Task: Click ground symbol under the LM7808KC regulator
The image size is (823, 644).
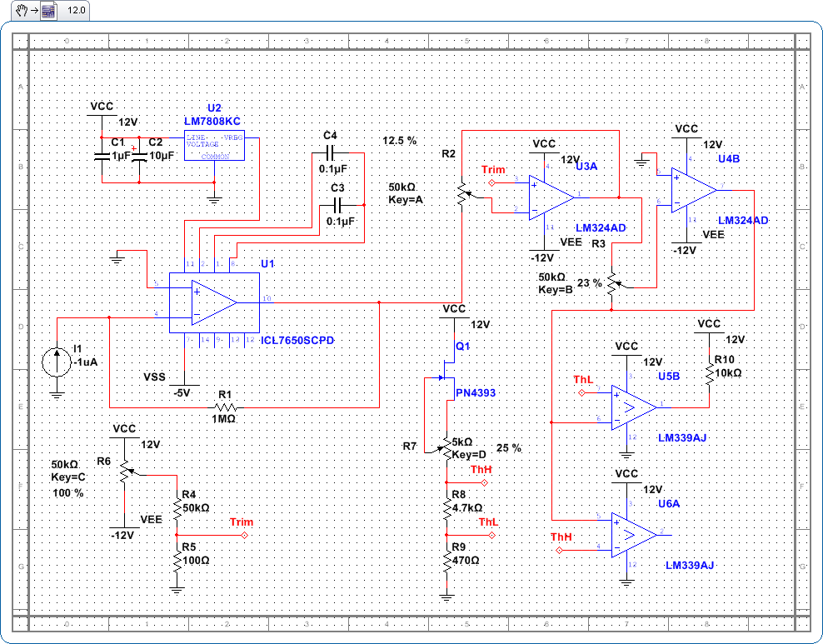Action: [214, 200]
